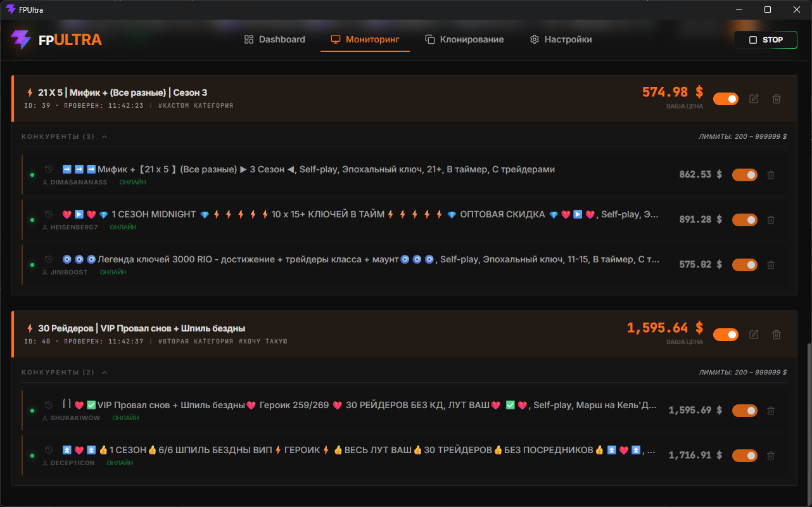Delete the 21 X 5 Мифик lot via trash icon

(777, 99)
